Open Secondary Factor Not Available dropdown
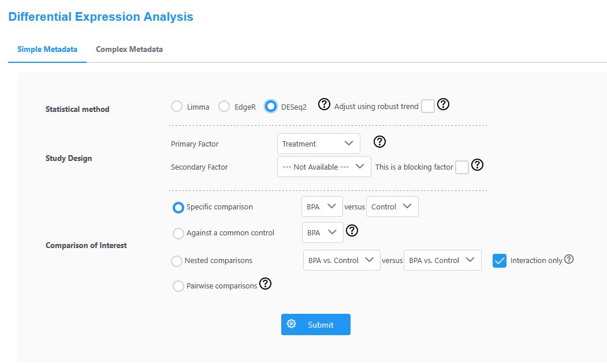The width and height of the screenshot is (607, 364). click(324, 167)
